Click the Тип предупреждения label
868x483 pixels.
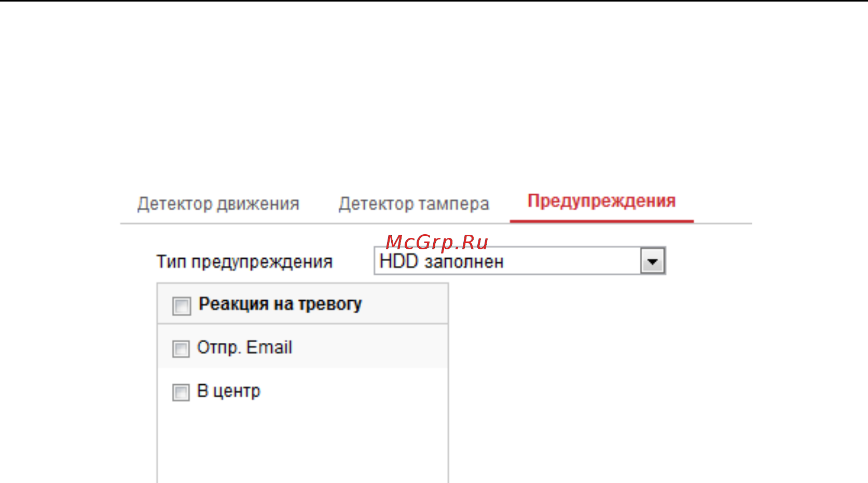click(244, 262)
